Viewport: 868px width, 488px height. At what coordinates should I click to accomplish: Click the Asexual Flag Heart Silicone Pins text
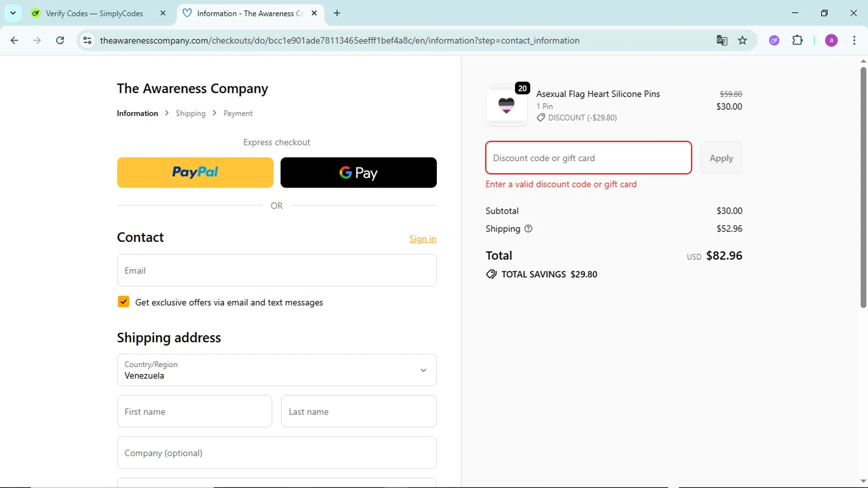(x=598, y=94)
